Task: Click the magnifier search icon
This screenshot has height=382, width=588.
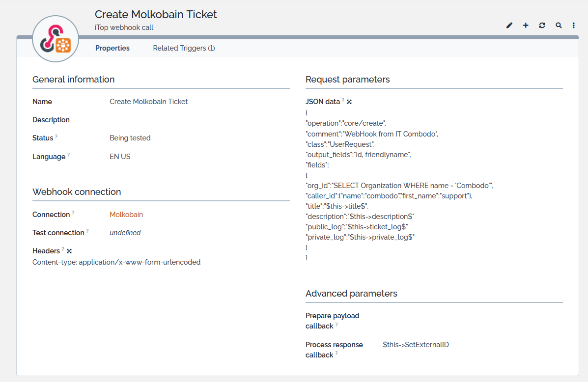Action: click(559, 26)
